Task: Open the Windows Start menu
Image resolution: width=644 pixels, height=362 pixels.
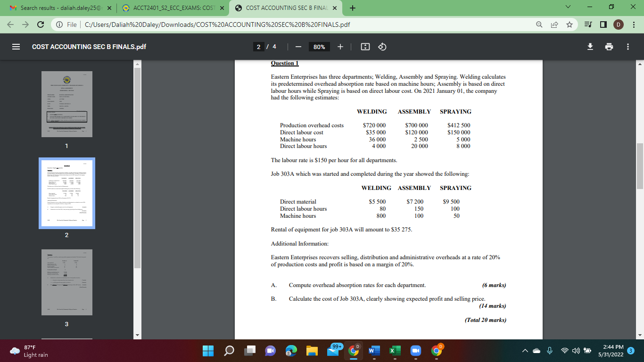Action: pyautogui.click(x=208, y=351)
